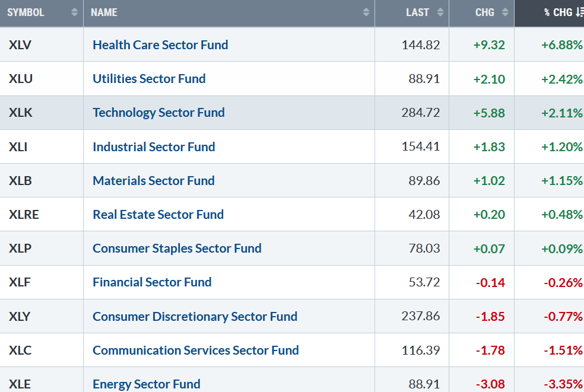Select the Financial Sector Fund link
Screen dimensions: 584x392
pyautogui.click(x=152, y=282)
